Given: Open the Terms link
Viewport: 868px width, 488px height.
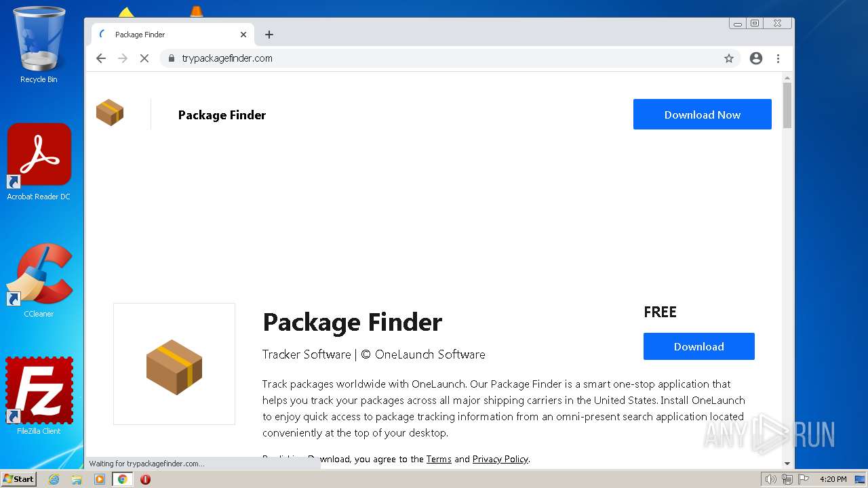Looking at the screenshot, I should click(x=439, y=459).
